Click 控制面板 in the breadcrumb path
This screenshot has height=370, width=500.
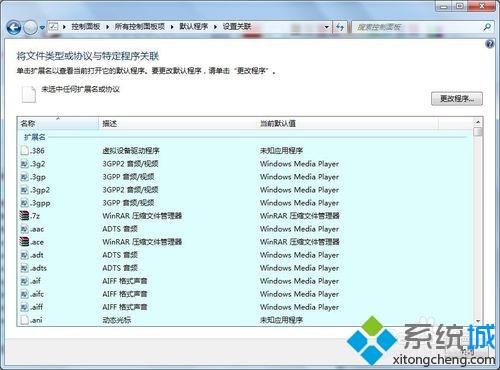coord(86,27)
